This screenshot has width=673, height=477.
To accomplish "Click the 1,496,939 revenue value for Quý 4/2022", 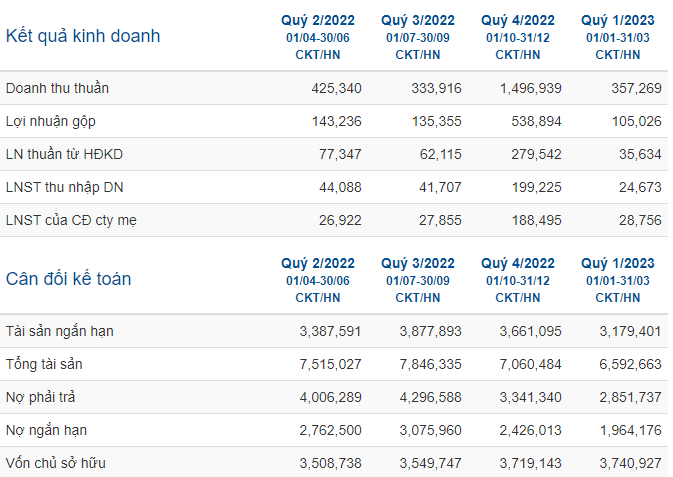I will pos(531,88).
